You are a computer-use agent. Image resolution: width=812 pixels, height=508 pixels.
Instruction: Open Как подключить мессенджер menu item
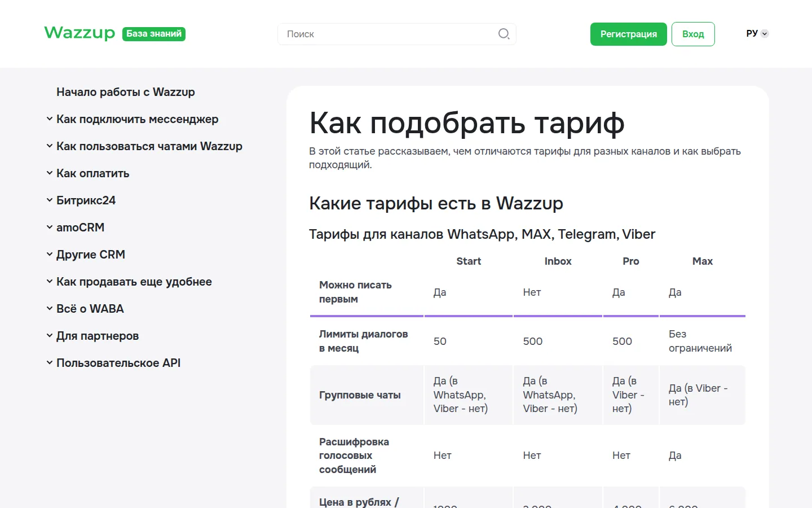coord(137,119)
